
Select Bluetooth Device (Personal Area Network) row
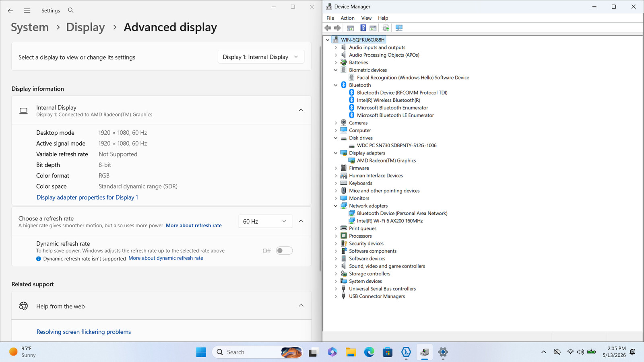click(x=402, y=214)
